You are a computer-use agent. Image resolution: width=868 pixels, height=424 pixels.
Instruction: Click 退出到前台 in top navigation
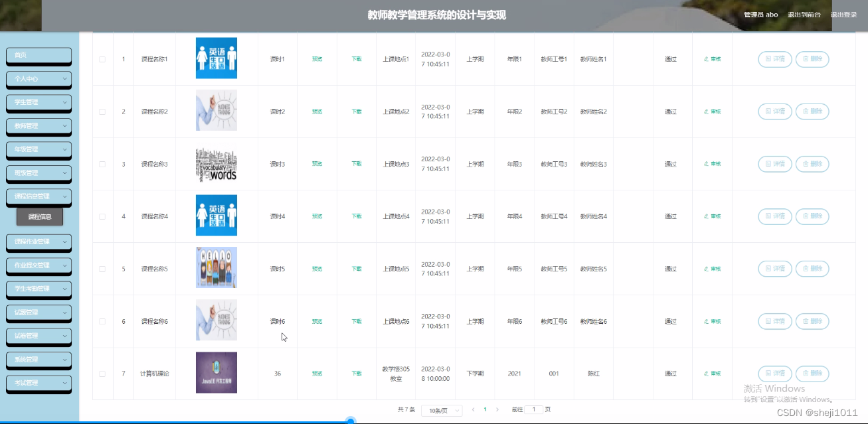[x=804, y=14]
